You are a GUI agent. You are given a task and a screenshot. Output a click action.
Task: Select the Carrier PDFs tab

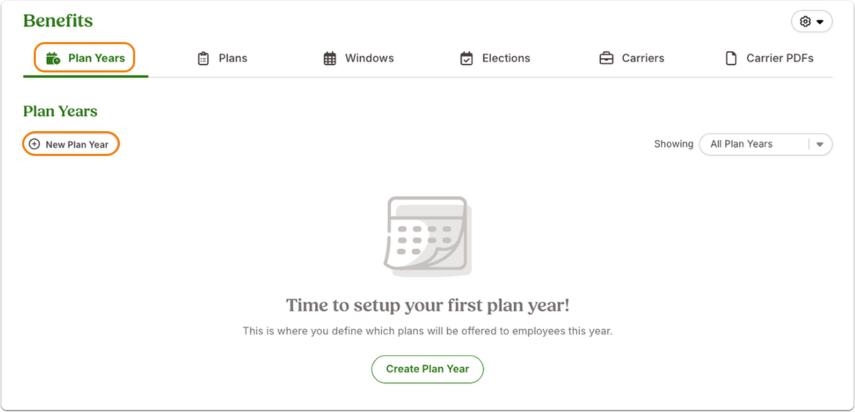tap(769, 58)
